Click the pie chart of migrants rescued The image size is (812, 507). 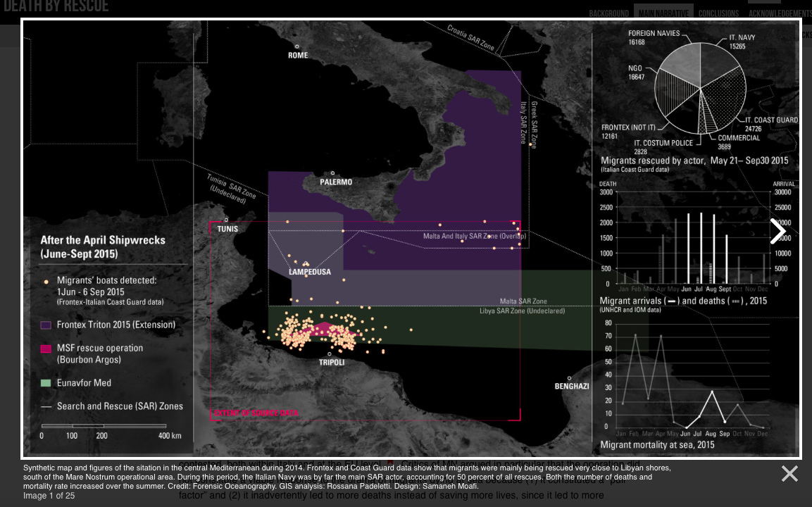(700, 88)
